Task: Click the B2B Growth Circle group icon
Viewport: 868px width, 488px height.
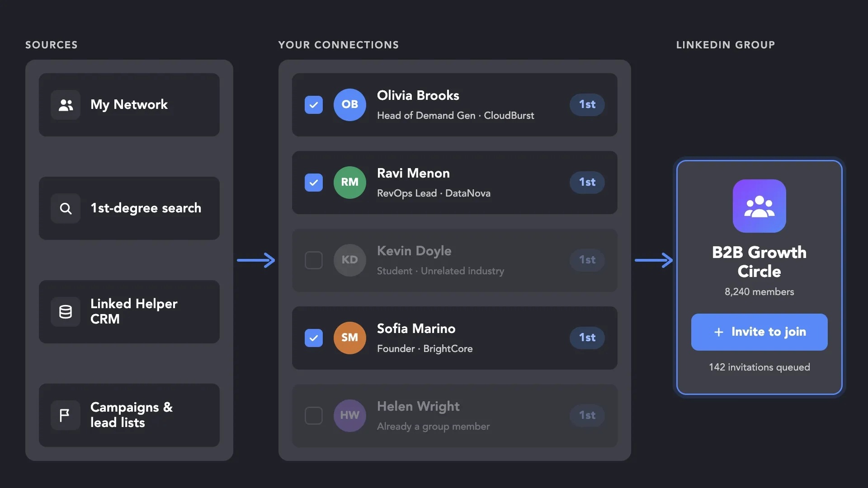Action: click(759, 206)
